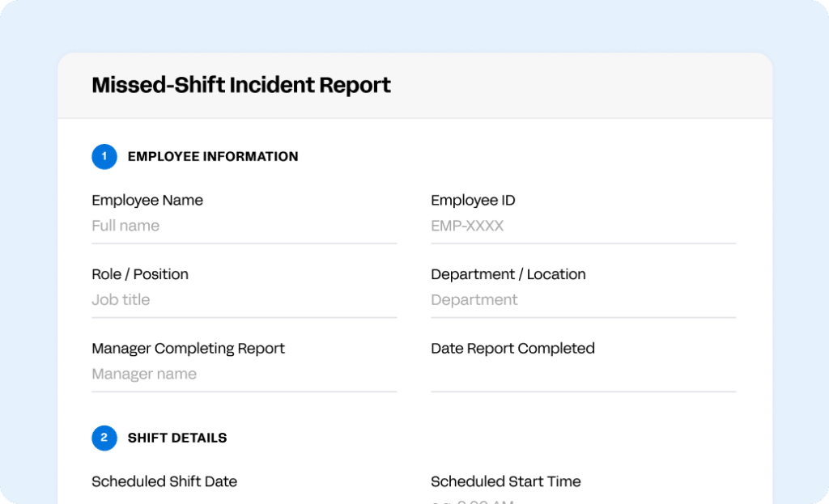Focus the Manager Completing Report name field
This screenshot has height=504, width=829.
[x=244, y=375]
